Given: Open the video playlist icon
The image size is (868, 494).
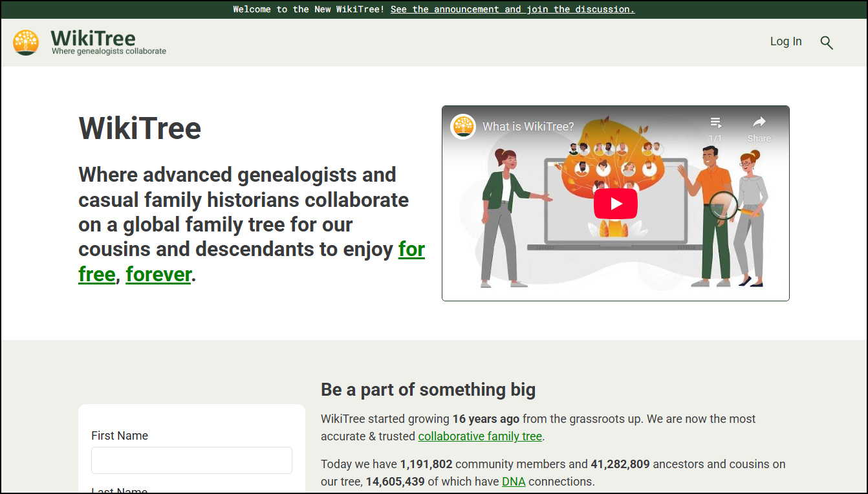Looking at the screenshot, I should point(715,122).
